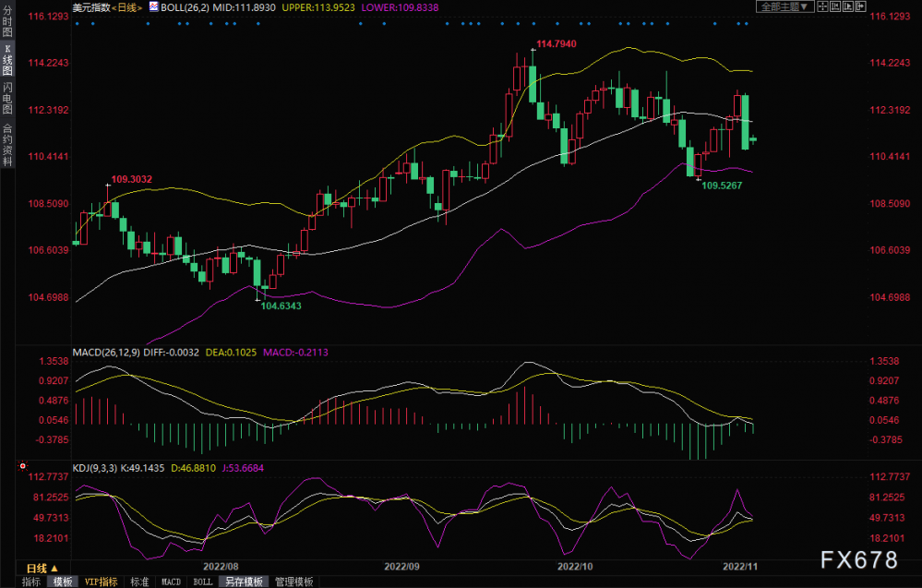Image resolution: width=922 pixels, height=588 pixels.
Task: Click the 另存模板 button
Action: click(x=244, y=582)
